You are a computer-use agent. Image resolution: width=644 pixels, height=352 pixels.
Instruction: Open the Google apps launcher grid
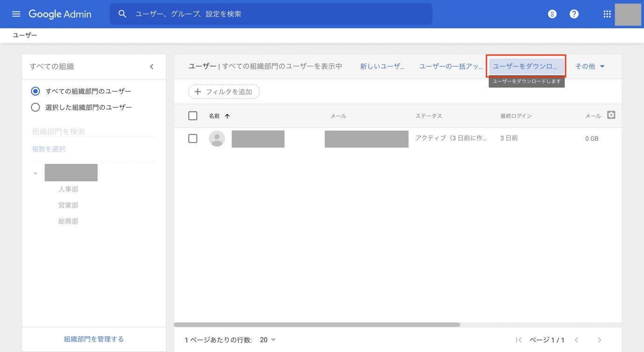pyautogui.click(x=606, y=14)
